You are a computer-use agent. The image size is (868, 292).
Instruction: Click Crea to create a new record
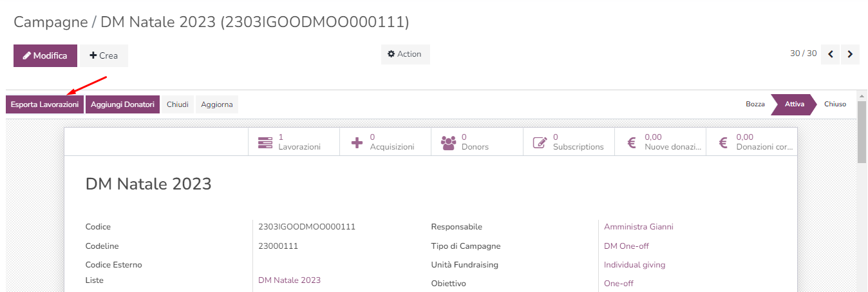point(104,55)
